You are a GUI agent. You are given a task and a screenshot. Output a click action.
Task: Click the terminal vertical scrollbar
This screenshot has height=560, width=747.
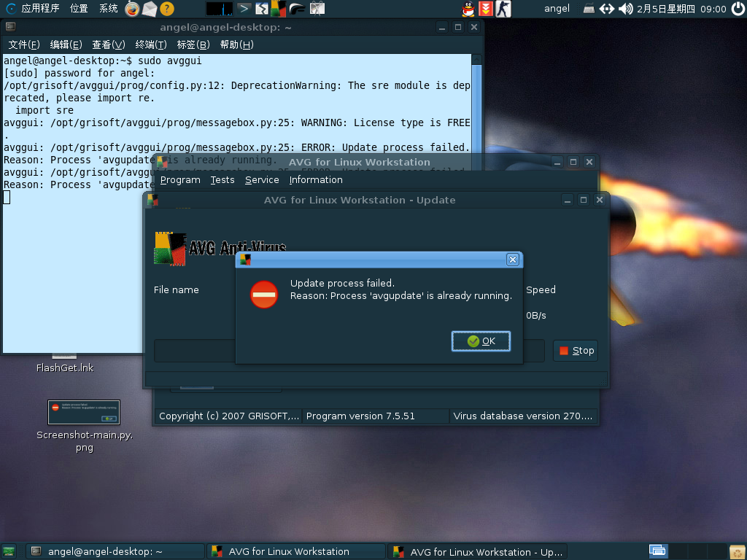(476, 205)
